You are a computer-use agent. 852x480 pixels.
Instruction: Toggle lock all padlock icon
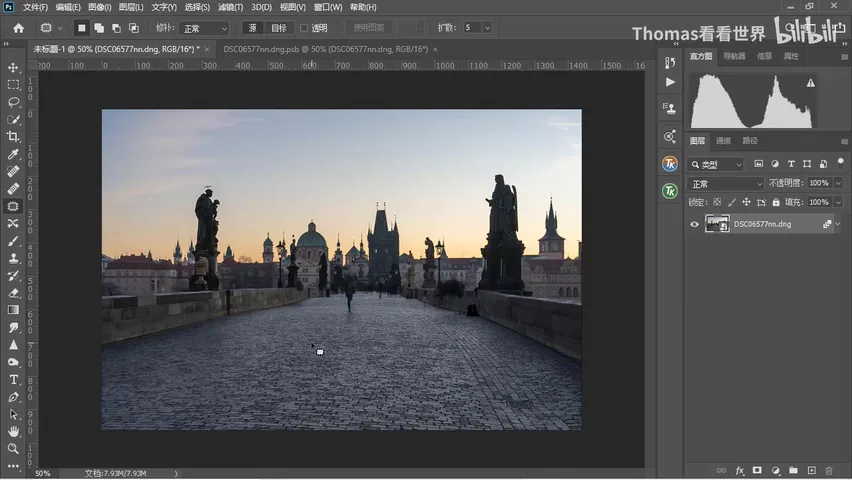tap(776, 202)
